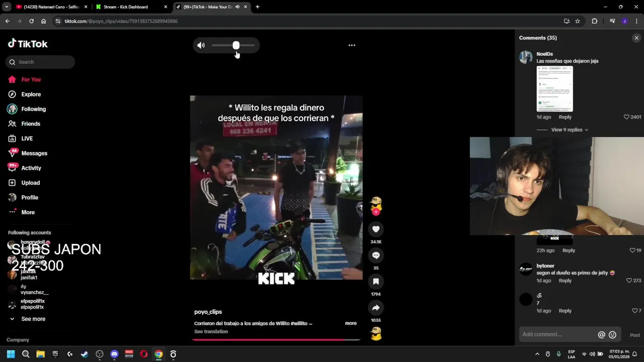
Task: Click the Add comment input field
Action: tap(558, 335)
